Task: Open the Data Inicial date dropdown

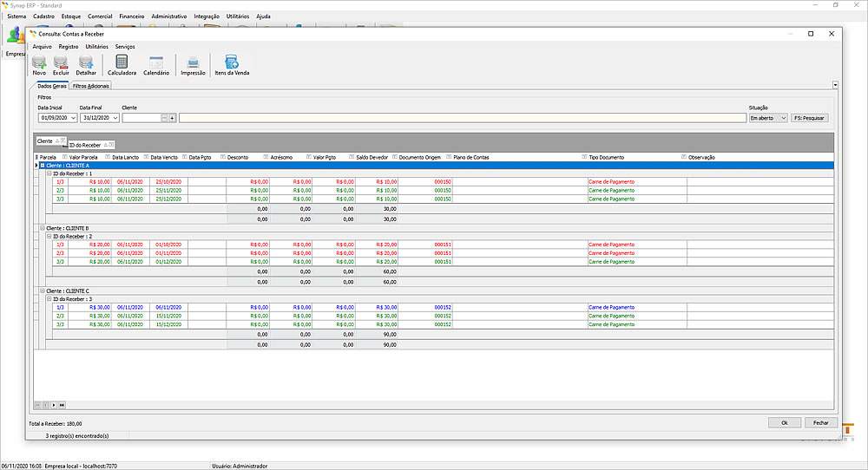Action: click(x=73, y=118)
